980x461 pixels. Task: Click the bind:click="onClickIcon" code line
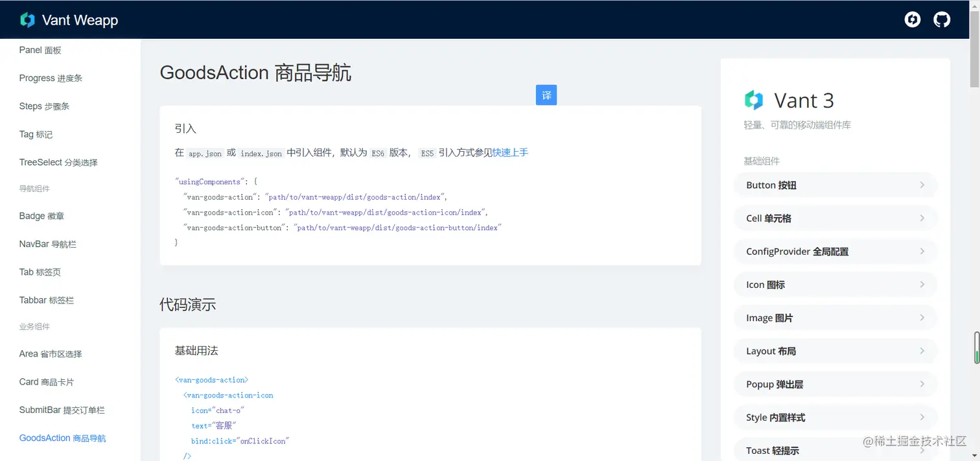[x=239, y=441]
